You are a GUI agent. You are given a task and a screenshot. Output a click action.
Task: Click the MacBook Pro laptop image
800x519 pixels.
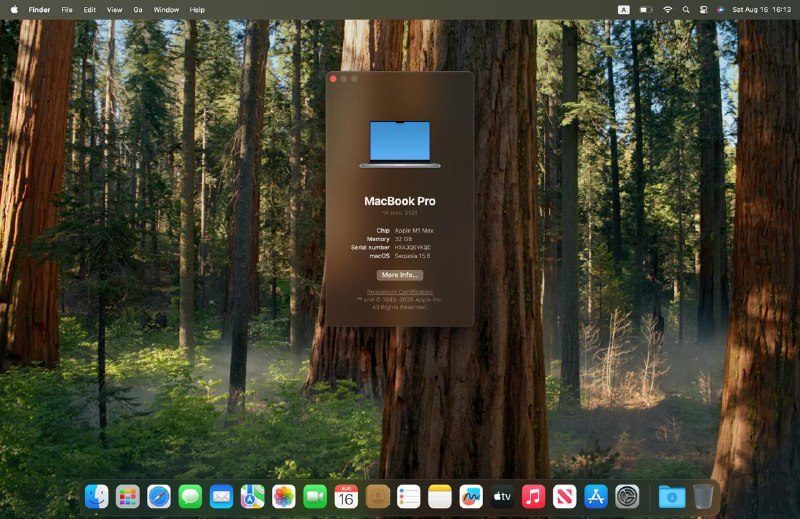399,144
